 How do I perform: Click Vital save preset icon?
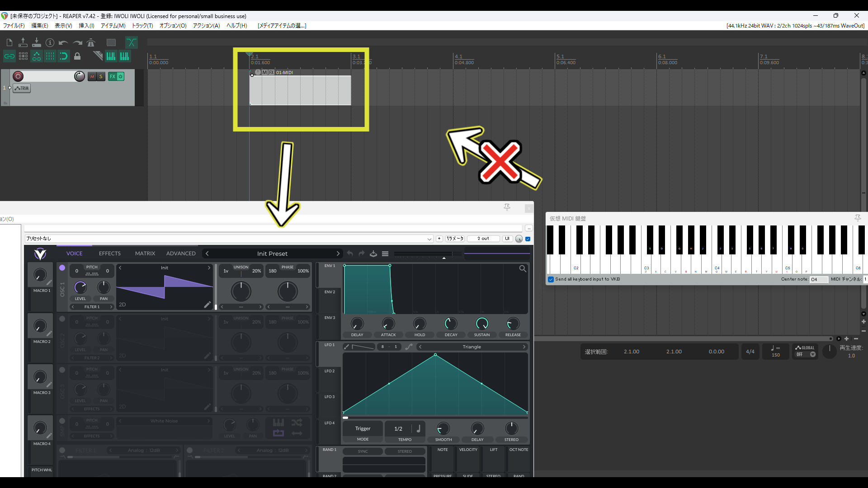click(373, 253)
